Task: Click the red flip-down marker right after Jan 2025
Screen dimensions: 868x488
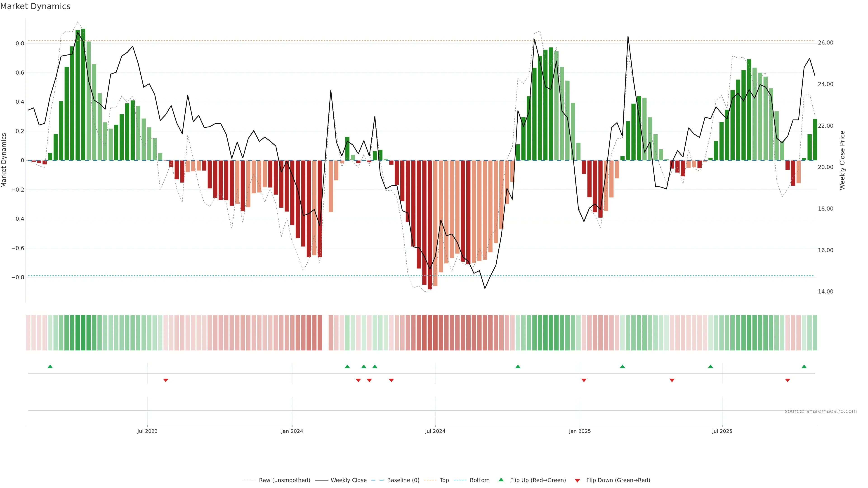Action: click(x=584, y=380)
